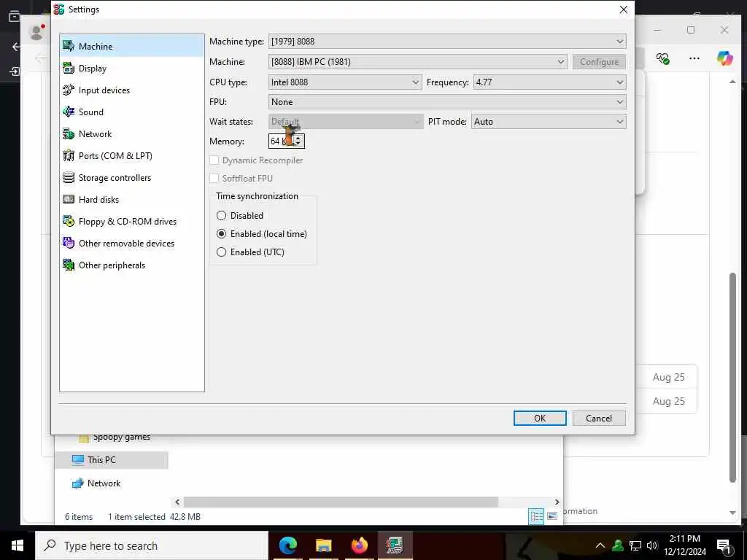
Task: Close the Settings dialog
Action: 623,9
